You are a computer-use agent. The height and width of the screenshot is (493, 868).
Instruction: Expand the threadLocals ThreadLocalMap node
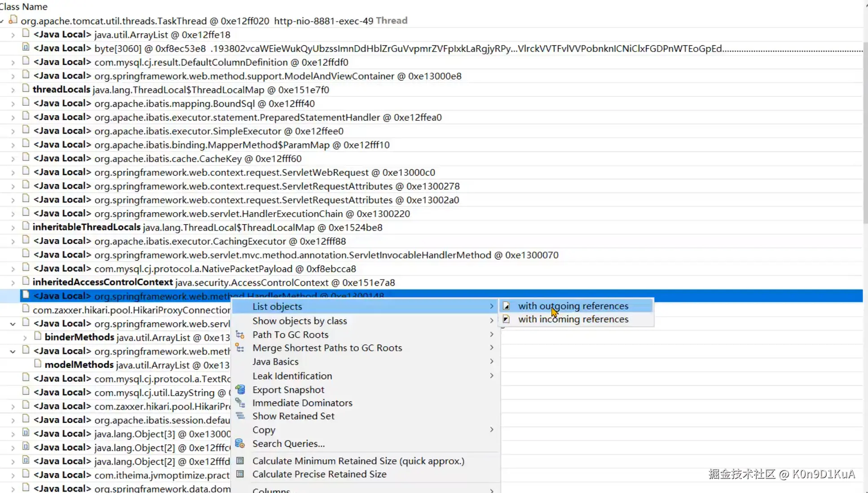tap(13, 90)
